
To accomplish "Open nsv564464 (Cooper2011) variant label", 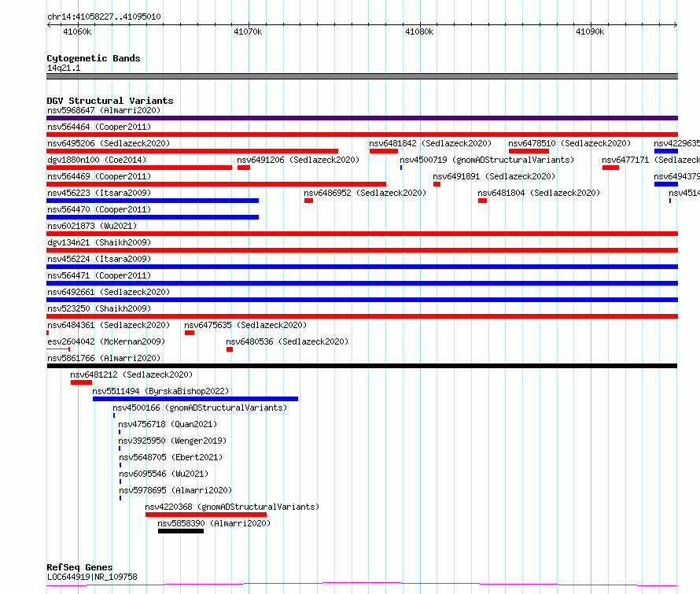I will pyautogui.click(x=99, y=127).
